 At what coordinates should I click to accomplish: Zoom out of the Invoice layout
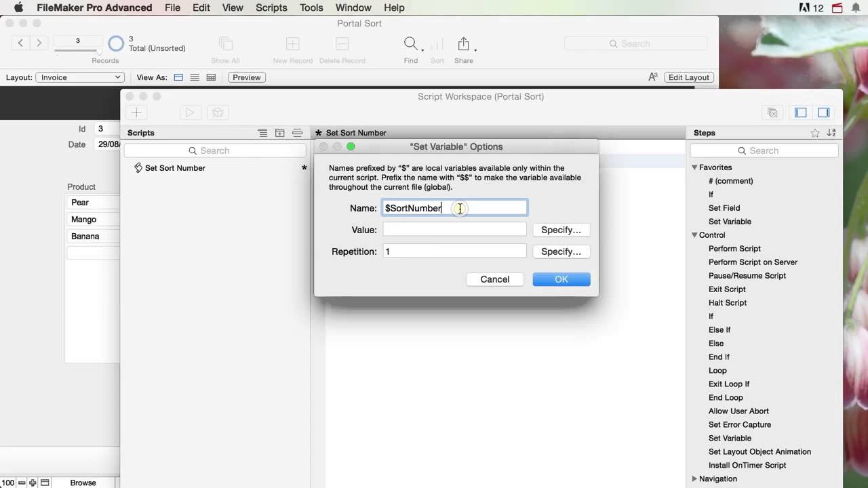coord(22,483)
